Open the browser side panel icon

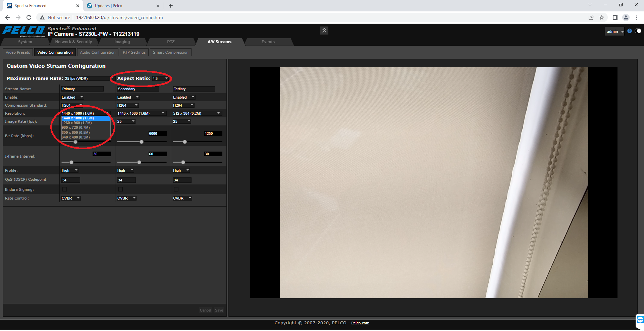pos(615,17)
